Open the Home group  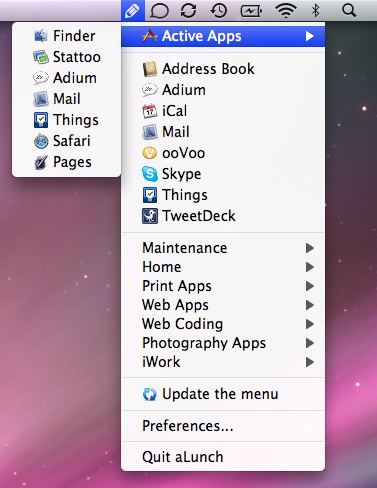[x=223, y=267]
